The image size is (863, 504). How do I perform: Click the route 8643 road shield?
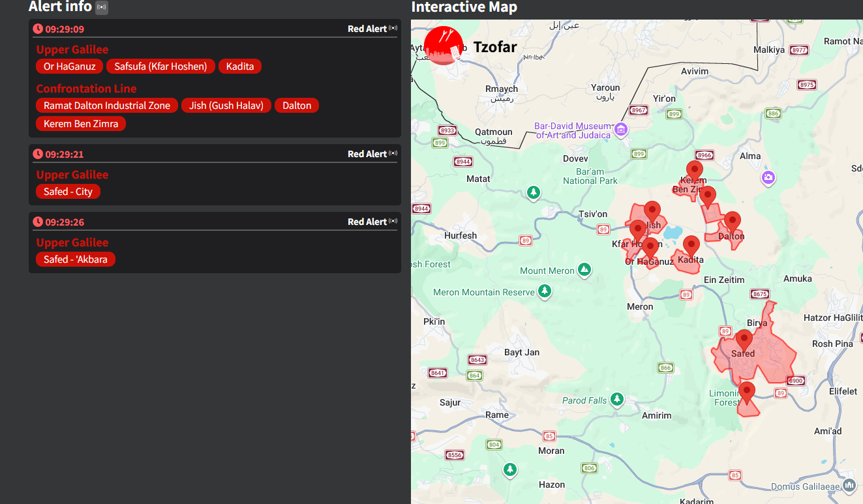477,360
